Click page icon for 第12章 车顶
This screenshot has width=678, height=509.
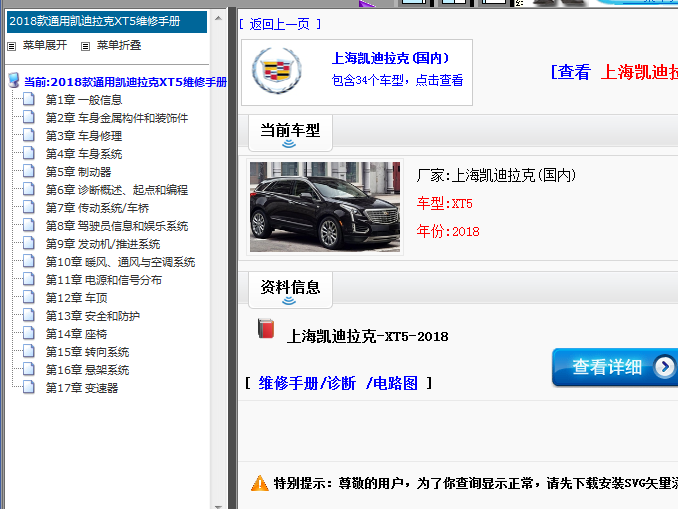click(x=29, y=298)
